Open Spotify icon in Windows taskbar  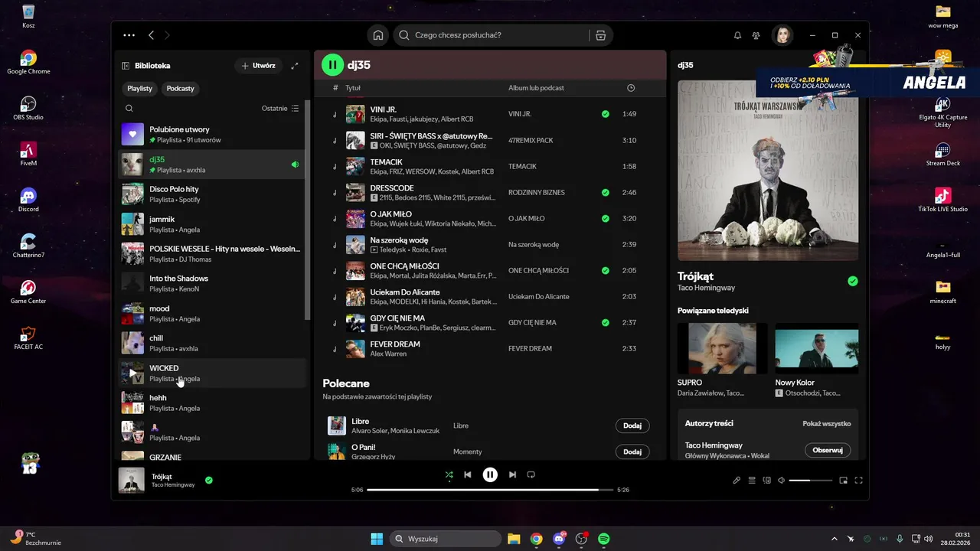pos(603,539)
